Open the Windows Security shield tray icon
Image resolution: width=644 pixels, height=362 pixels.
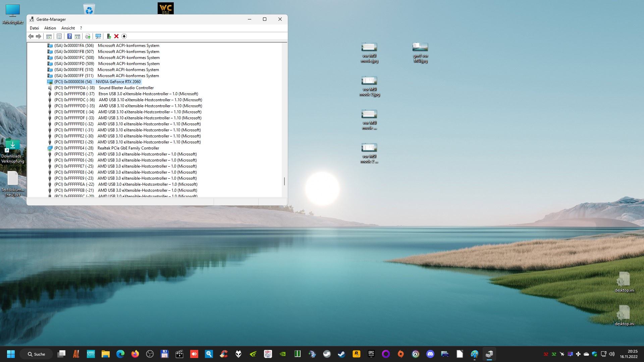tap(595, 354)
